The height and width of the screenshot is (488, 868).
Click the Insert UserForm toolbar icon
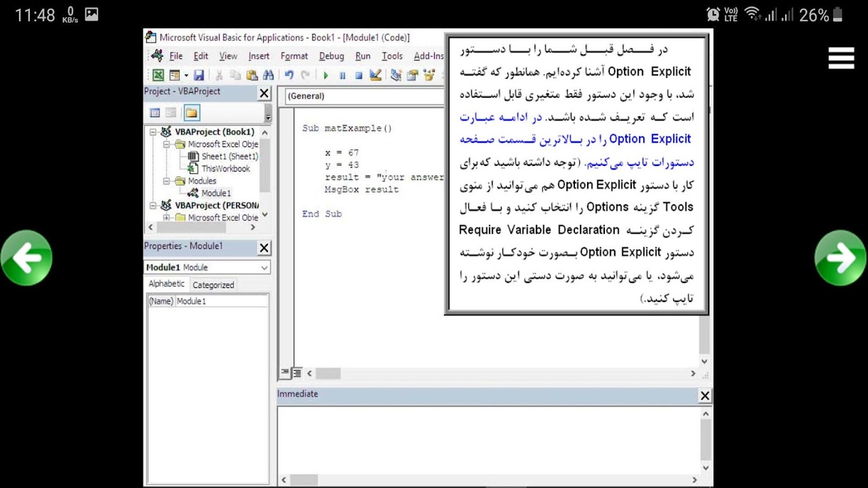coord(175,76)
